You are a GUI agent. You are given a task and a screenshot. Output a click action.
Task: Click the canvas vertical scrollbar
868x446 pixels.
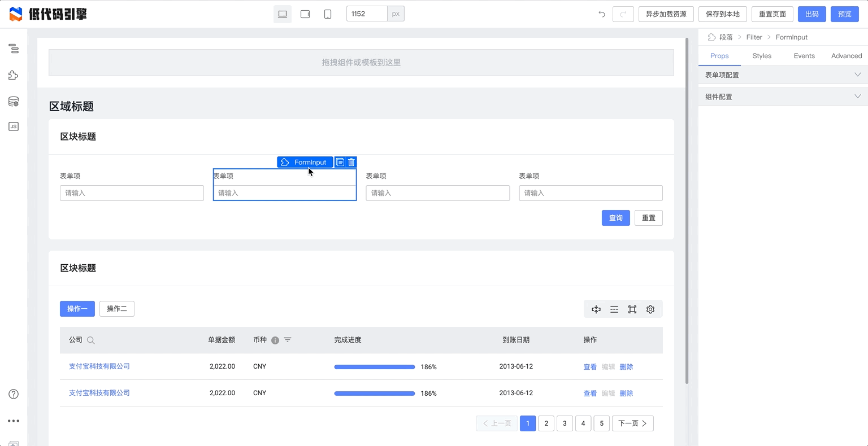[687, 211]
